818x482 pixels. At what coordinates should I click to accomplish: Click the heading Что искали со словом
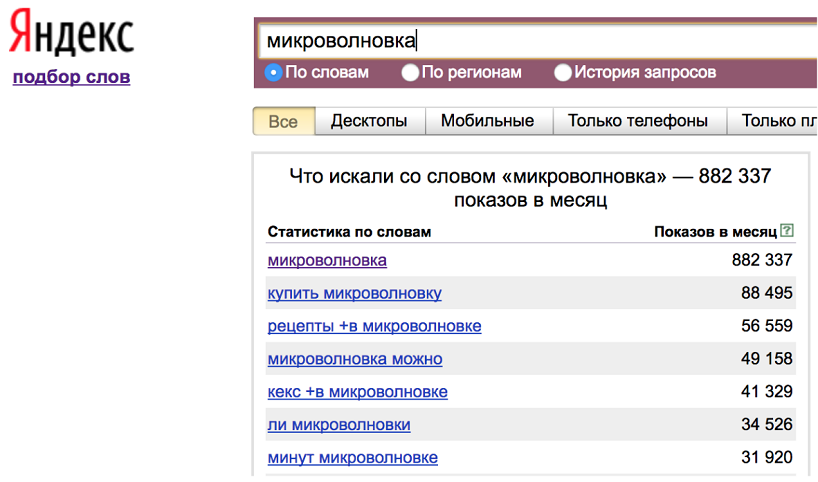click(x=531, y=188)
